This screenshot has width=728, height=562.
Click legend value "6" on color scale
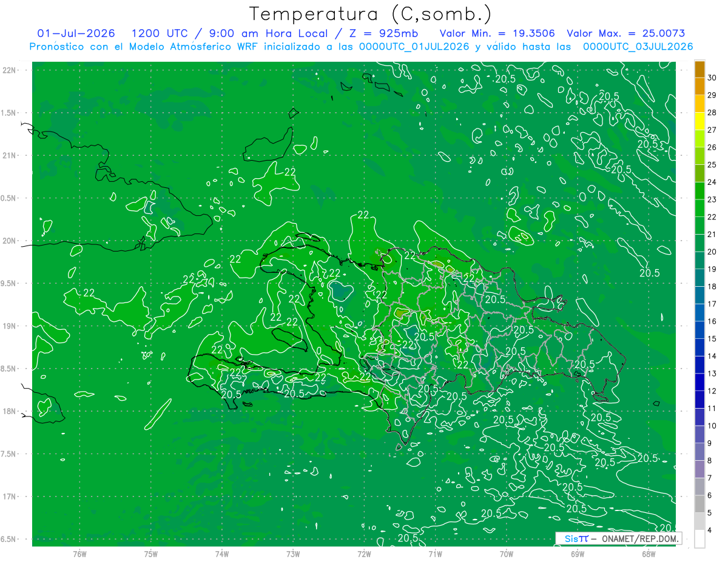[710, 496]
